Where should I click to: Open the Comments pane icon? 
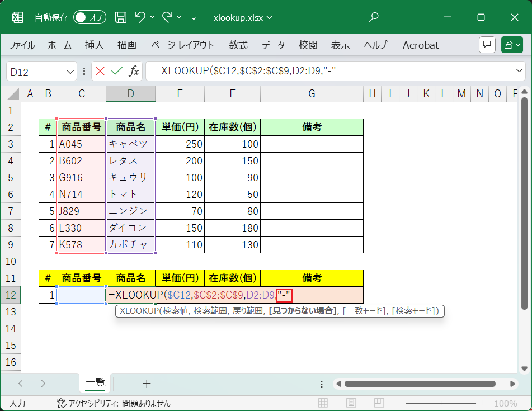487,45
